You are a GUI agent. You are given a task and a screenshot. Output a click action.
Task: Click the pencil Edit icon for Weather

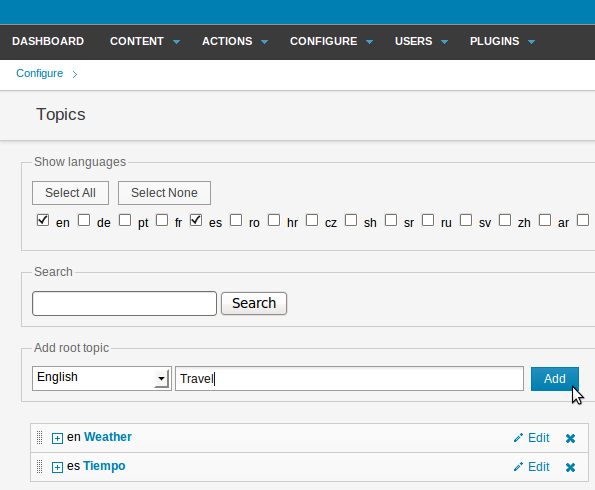point(518,438)
